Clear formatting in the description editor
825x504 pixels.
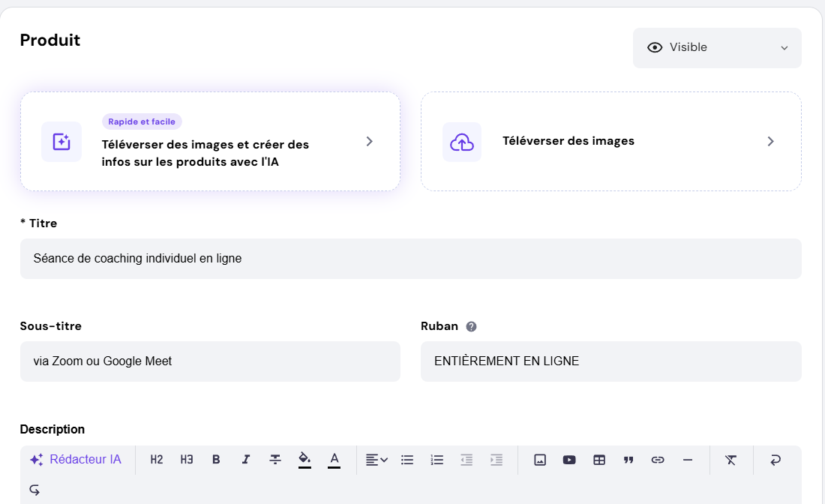click(x=730, y=459)
